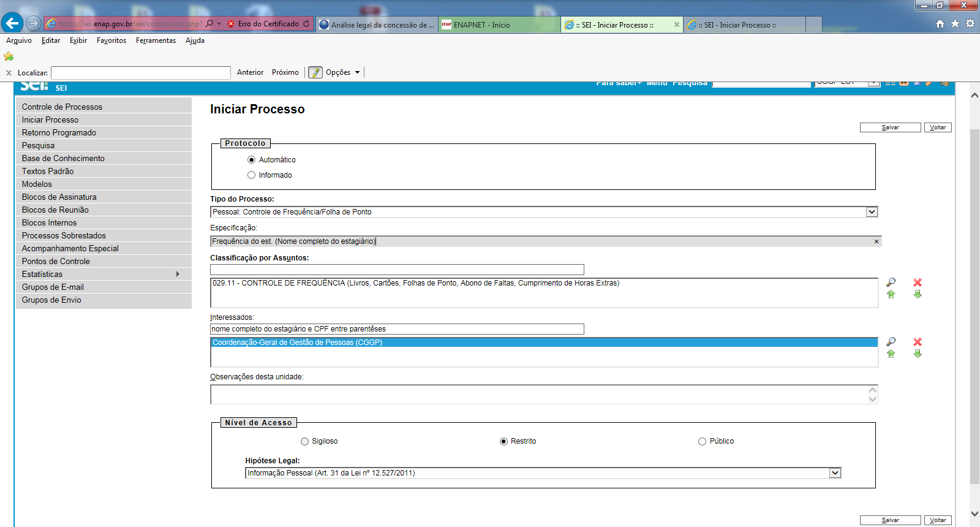Open the Ferramentas menu

[156, 40]
